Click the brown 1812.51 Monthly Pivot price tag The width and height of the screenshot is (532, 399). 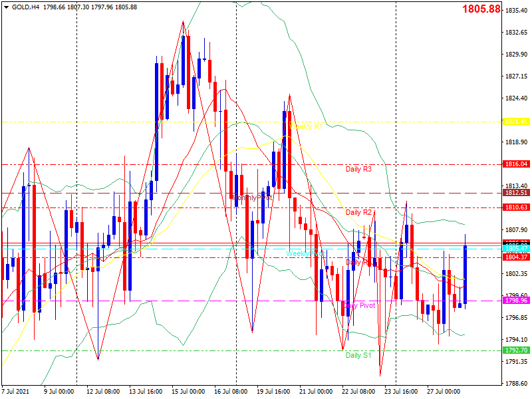(516, 193)
